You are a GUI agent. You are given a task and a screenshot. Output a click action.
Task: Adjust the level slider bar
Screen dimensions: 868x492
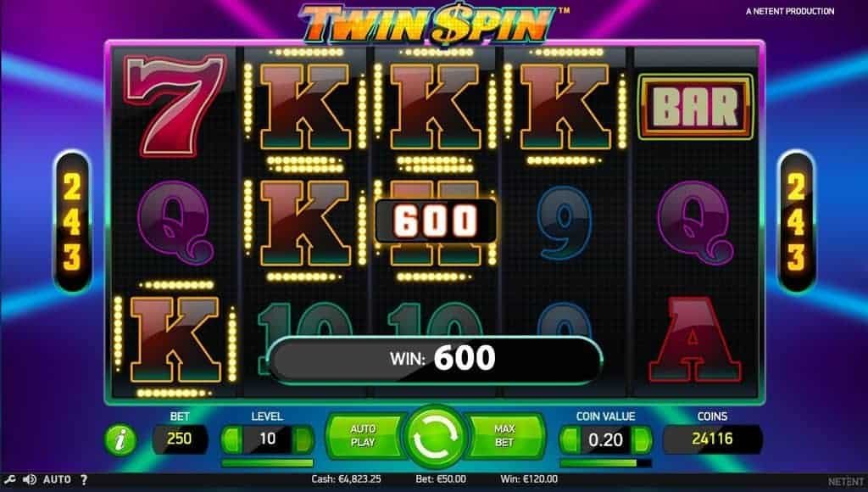click(x=267, y=463)
